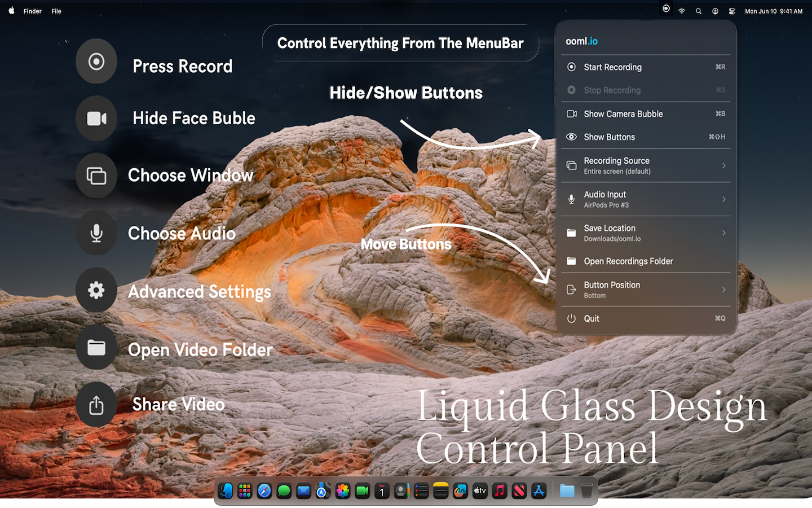Click the ooml.io icon in menu bar
Viewport: 812px width, 508px height.
tap(666, 9)
